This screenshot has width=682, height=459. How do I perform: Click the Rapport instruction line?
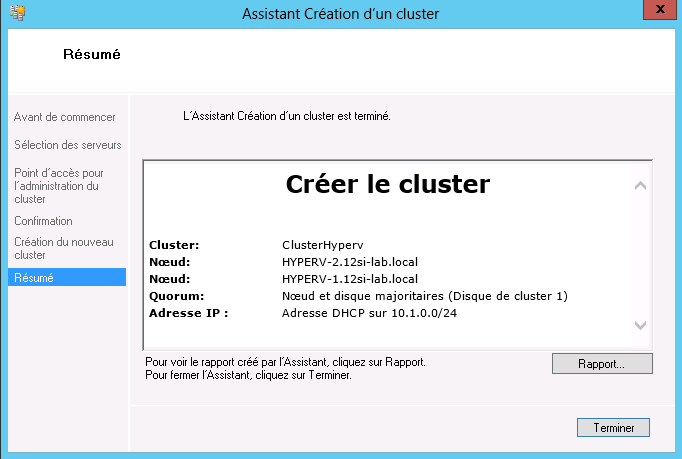pos(285,362)
